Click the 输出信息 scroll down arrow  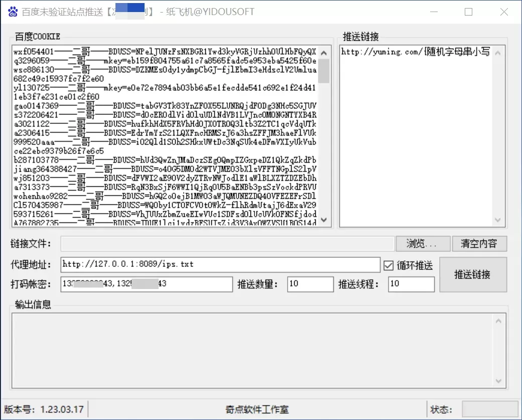point(498,381)
